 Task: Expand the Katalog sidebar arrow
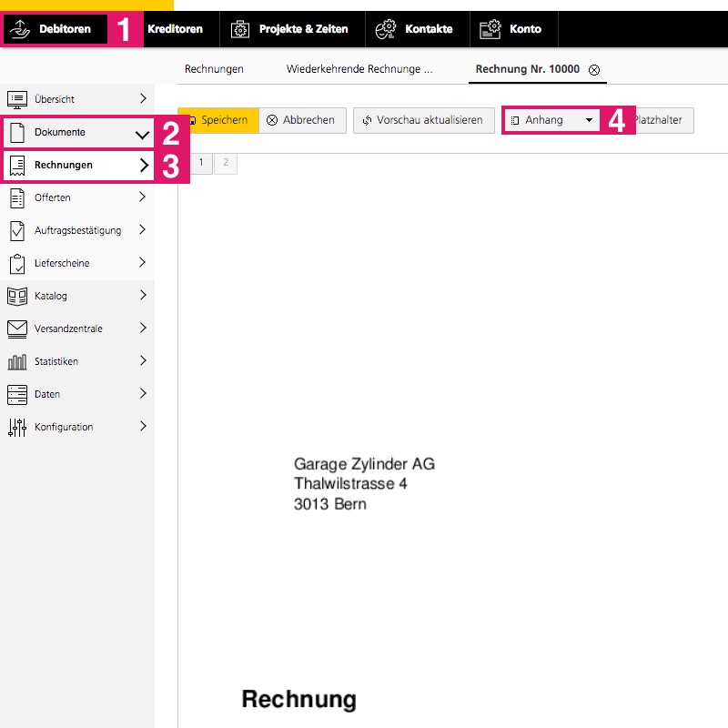point(143,296)
